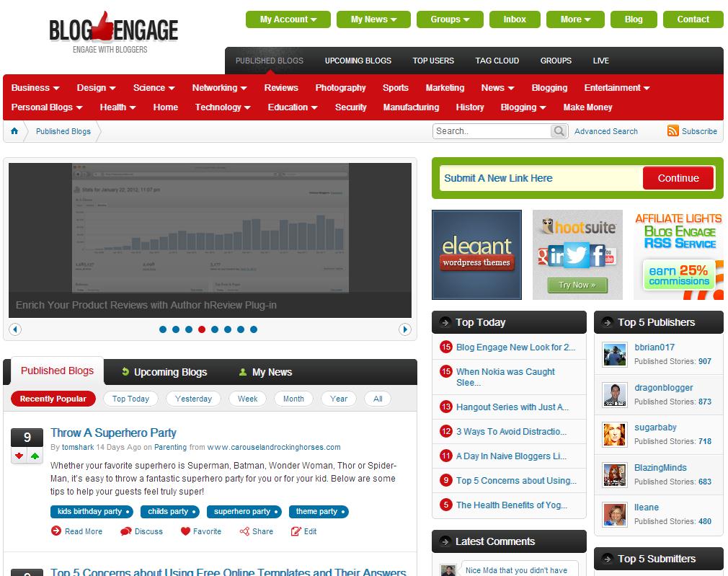Select the last slider dot
728x576 pixels.
(254, 329)
